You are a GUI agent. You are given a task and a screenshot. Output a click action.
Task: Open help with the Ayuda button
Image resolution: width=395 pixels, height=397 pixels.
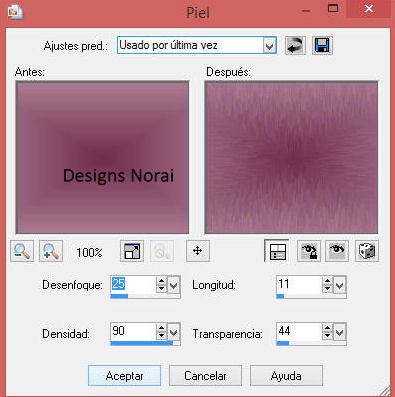[x=286, y=376]
